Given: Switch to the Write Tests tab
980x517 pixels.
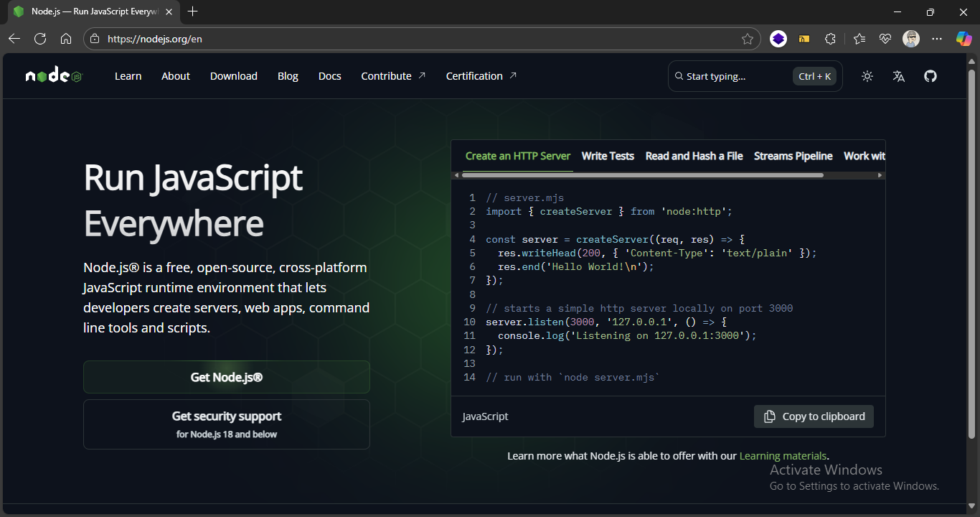Looking at the screenshot, I should [607, 156].
